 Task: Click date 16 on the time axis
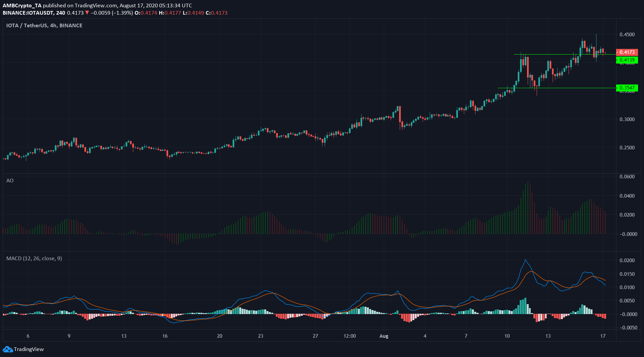[x=165, y=336]
